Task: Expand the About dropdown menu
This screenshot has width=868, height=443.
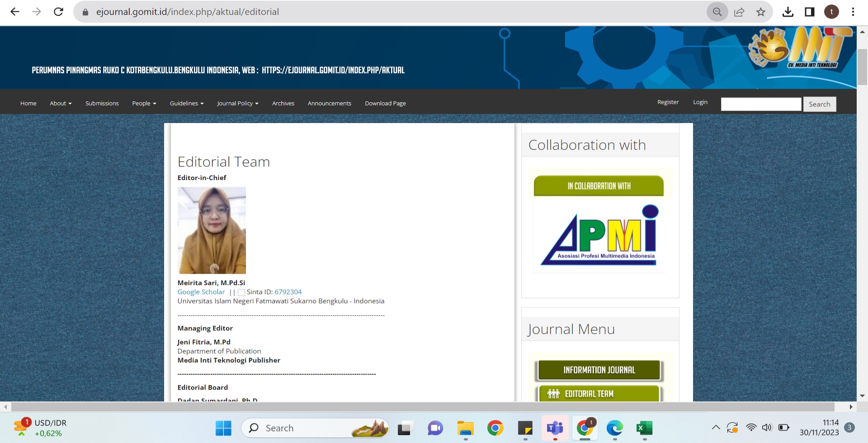Action: coord(61,103)
